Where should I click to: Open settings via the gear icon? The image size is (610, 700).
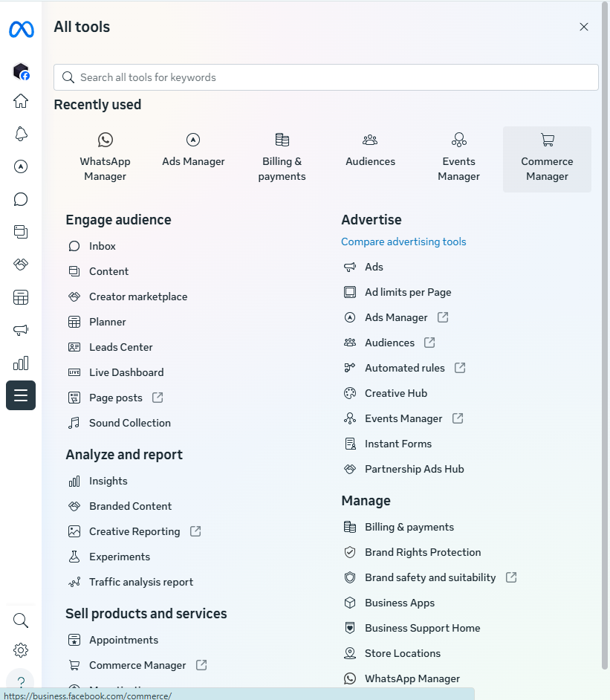20,649
